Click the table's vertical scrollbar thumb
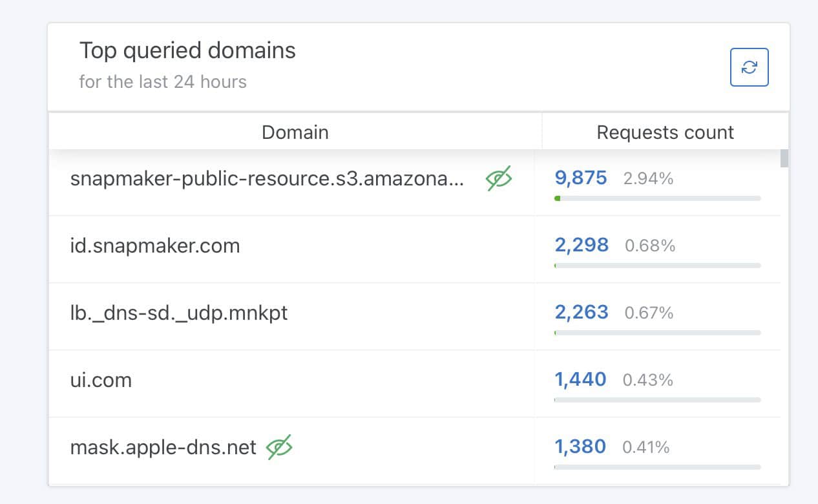 (x=784, y=158)
